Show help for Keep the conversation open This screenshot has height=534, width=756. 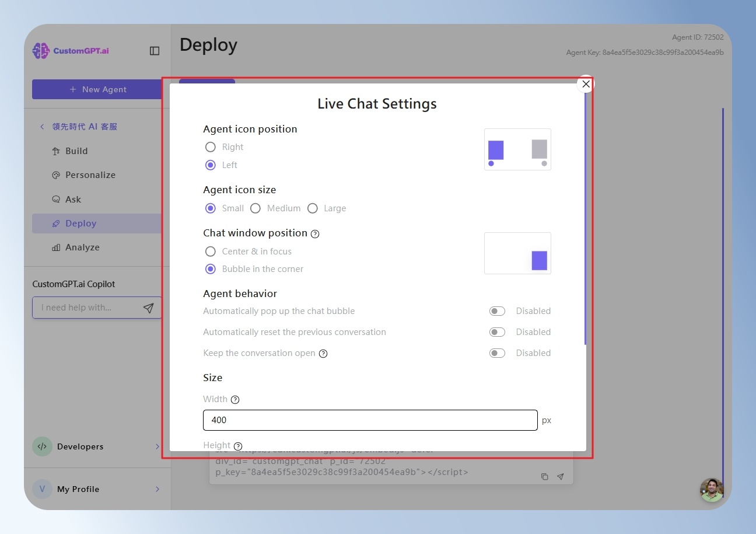coord(323,354)
